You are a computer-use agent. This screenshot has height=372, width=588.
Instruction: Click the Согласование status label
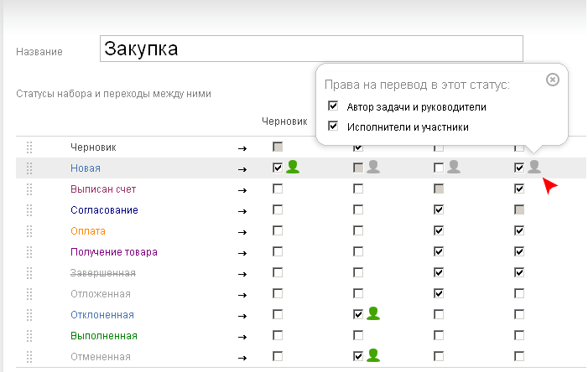(104, 210)
